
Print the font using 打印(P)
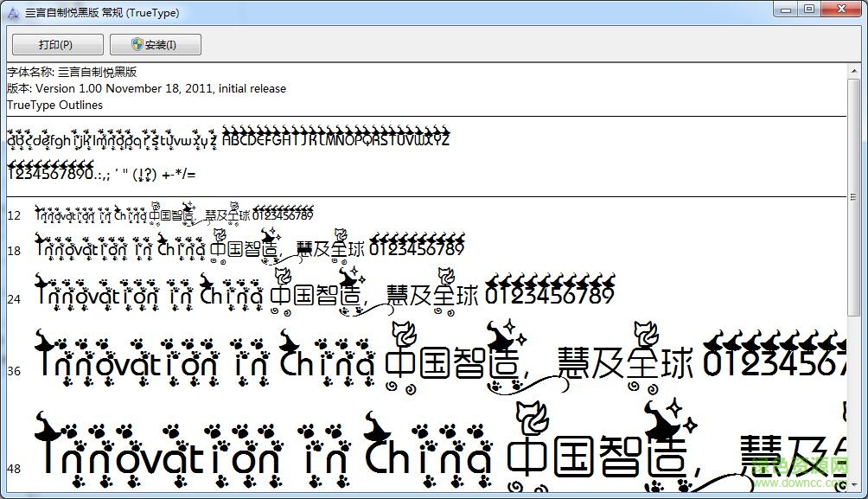coord(55,44)
